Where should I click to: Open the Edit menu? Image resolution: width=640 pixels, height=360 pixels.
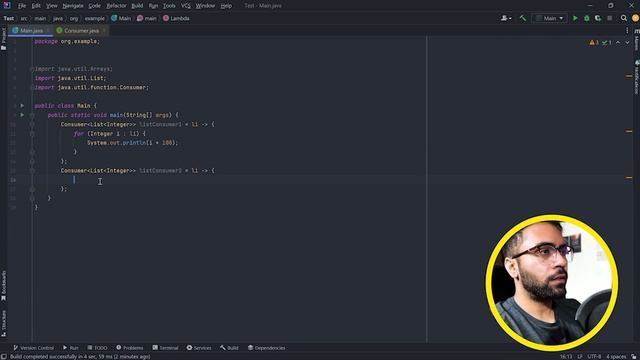click(36, 6)
